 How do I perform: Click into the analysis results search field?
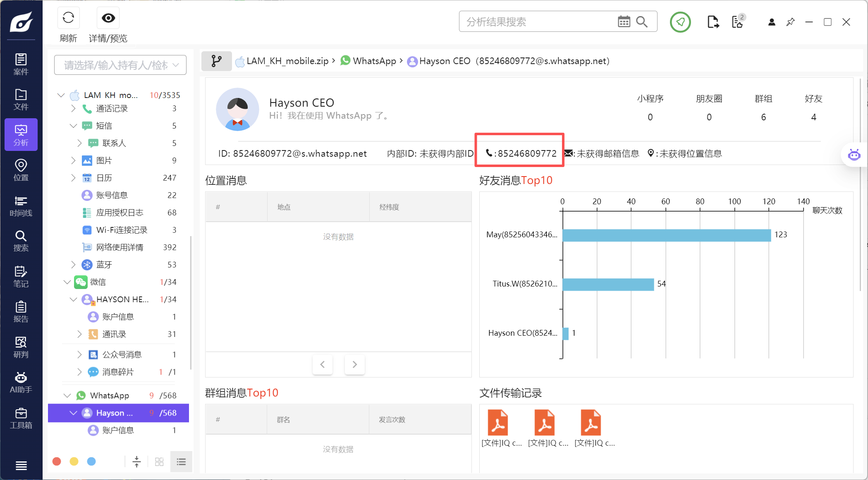pos(538,21)
